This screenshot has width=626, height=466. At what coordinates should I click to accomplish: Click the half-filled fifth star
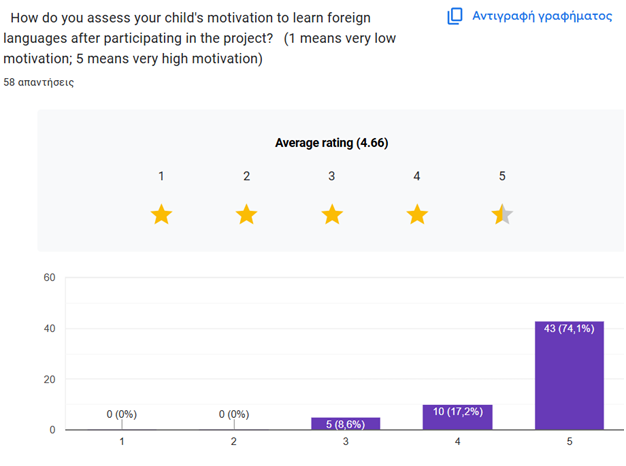pos(502,214)
